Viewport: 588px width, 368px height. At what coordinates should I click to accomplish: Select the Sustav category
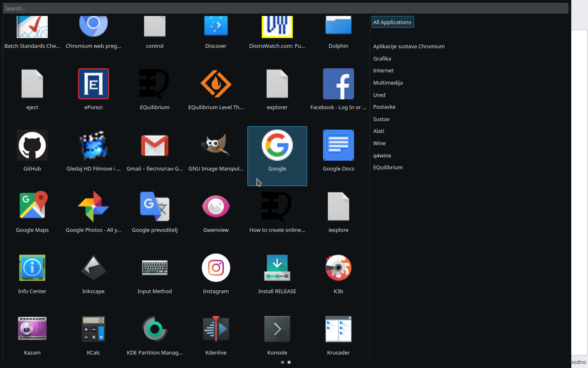pos(381,119)
